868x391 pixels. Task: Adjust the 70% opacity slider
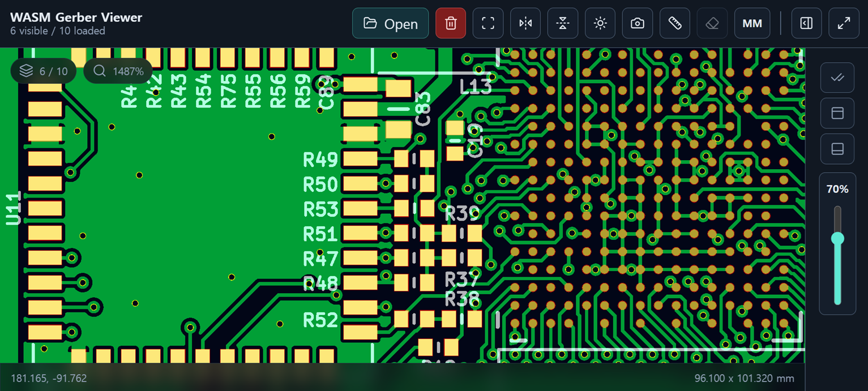tap(837, 239)
